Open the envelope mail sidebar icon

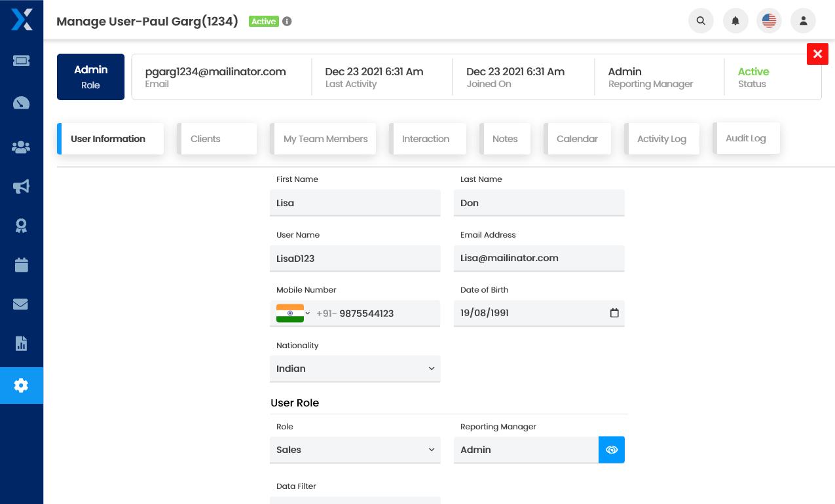[21, 304]
